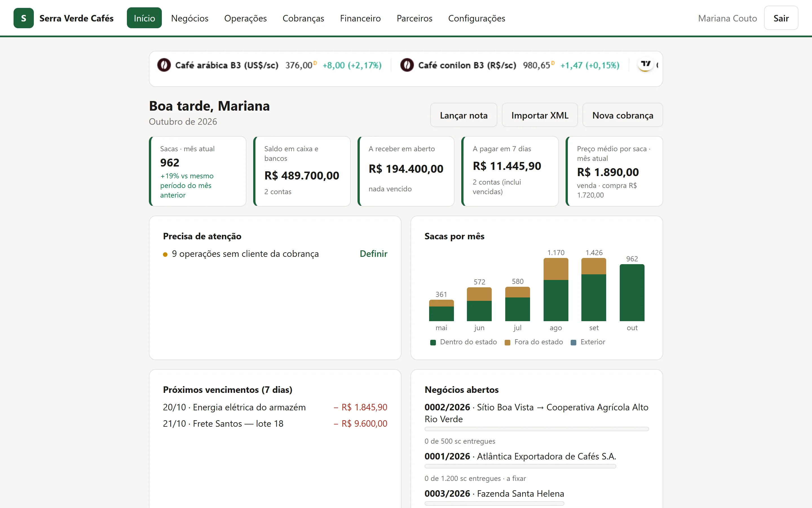812x508 pixels.
Task: Click the green S logo icon
Action: click(x=23, y=18)
